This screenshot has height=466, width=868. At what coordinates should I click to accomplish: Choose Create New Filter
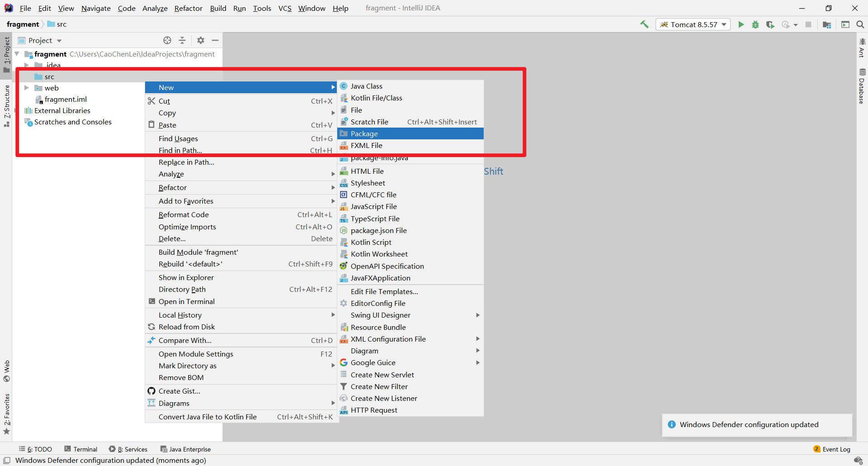point(410,386)
